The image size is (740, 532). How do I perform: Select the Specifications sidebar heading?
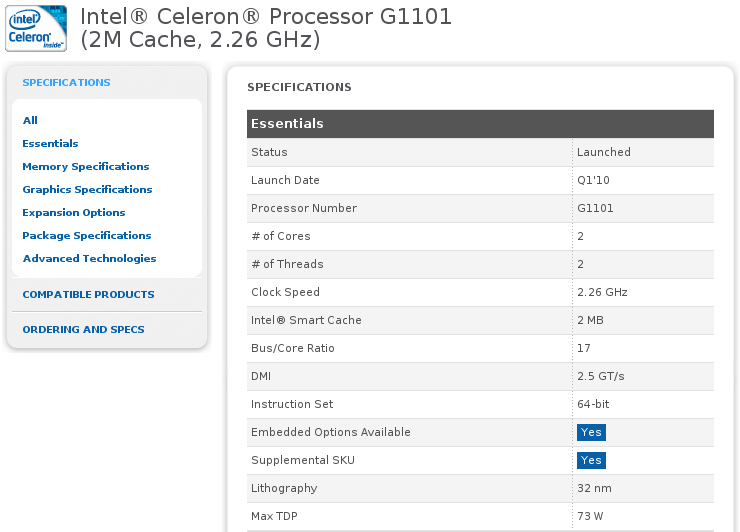point(67,83)
